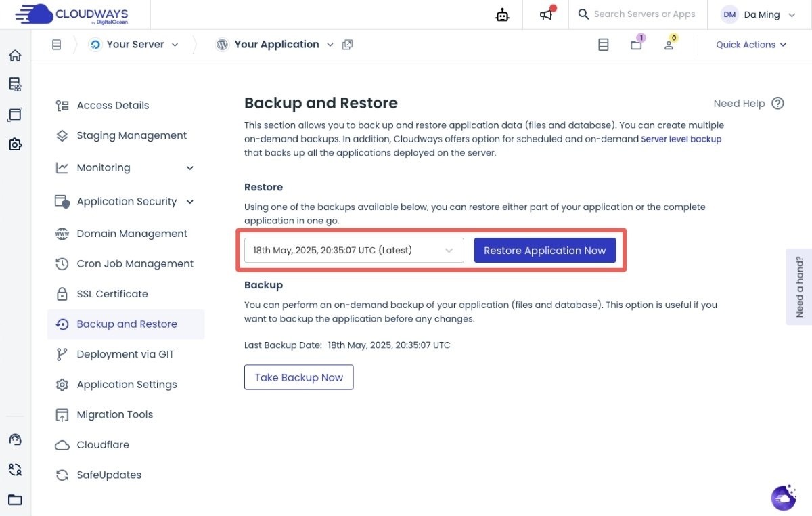Click the Home icon in left rail
This screenshot has width=812, height=516.
click(15, 56)
